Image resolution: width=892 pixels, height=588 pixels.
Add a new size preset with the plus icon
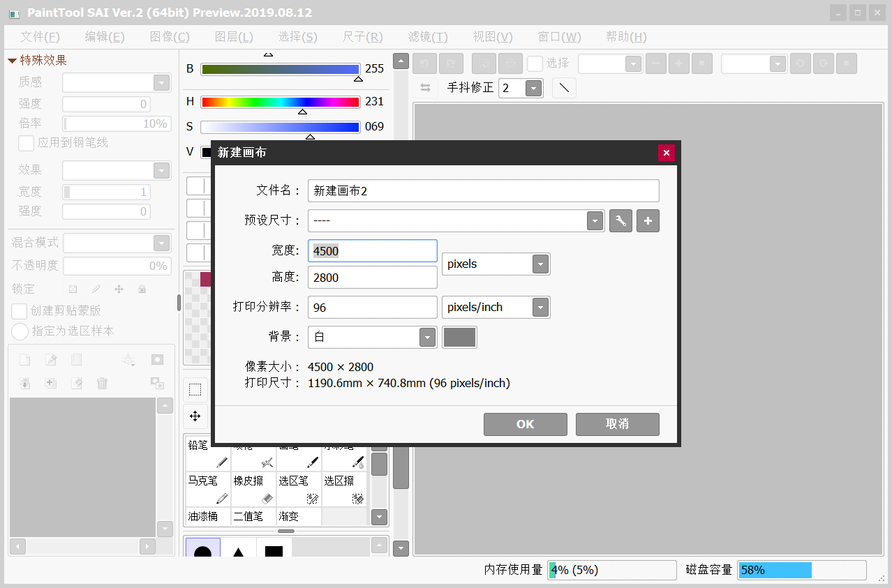[648, 221]
